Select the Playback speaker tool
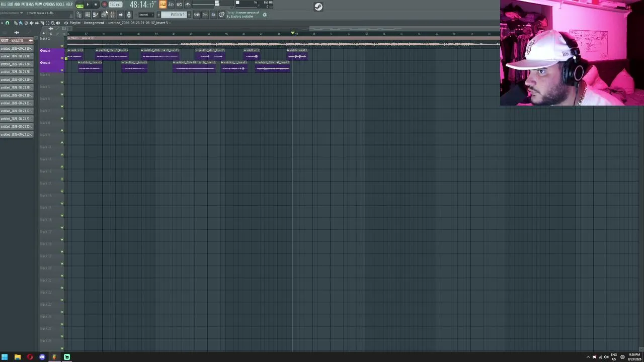This screenshot has height=362, width=644. tap(58, 23)
